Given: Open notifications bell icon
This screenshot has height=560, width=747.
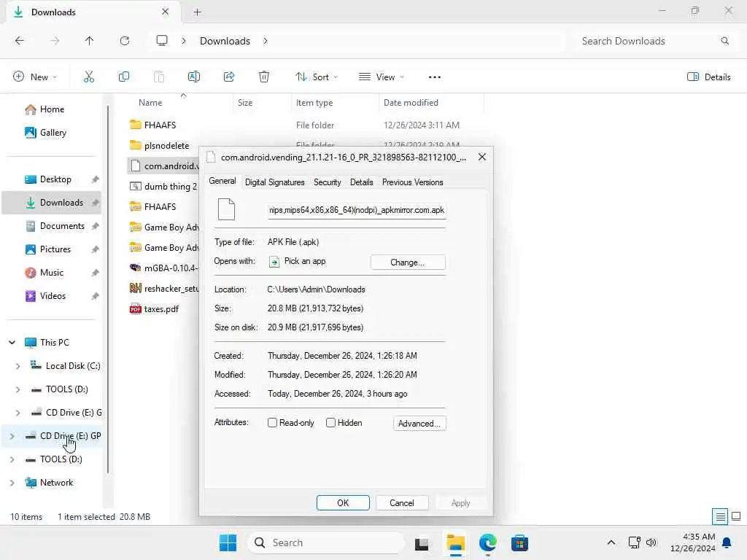Looking at the screenshot, I should (727, 542).
